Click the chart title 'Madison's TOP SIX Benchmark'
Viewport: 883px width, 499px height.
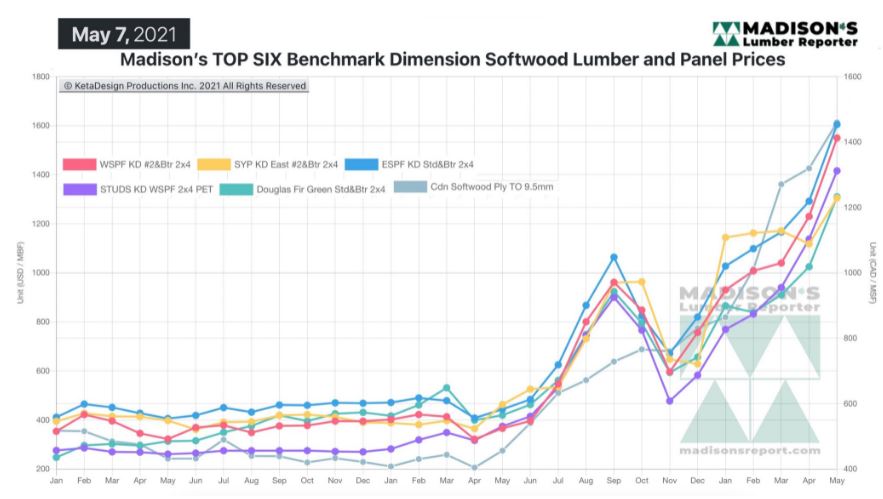[x=452, y=59]
